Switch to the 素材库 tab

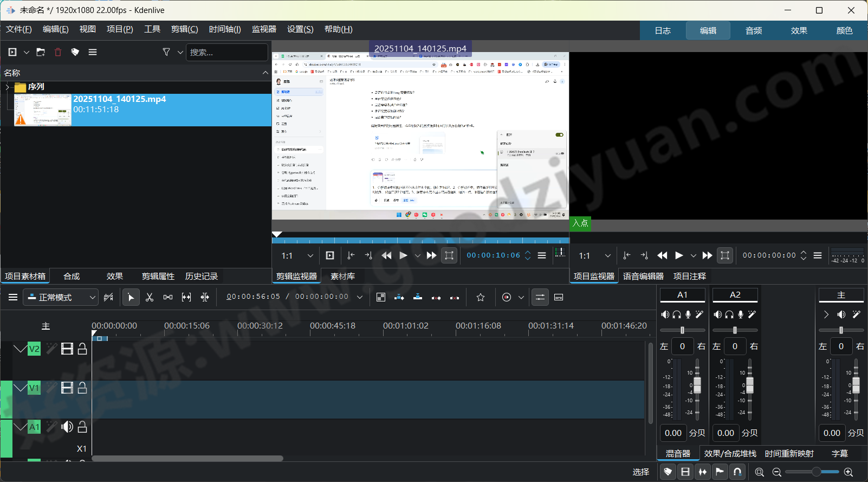[342, 276]
